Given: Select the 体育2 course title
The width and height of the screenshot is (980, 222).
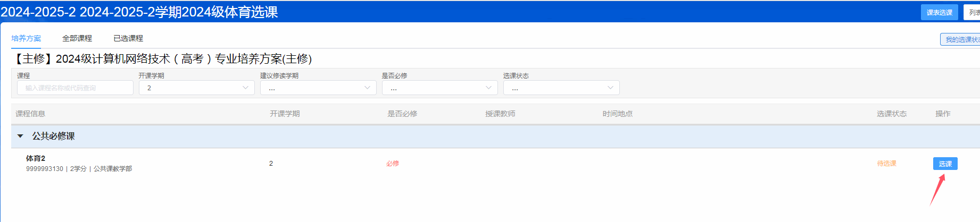Looking at the screenshot, I should coord(36,158).
